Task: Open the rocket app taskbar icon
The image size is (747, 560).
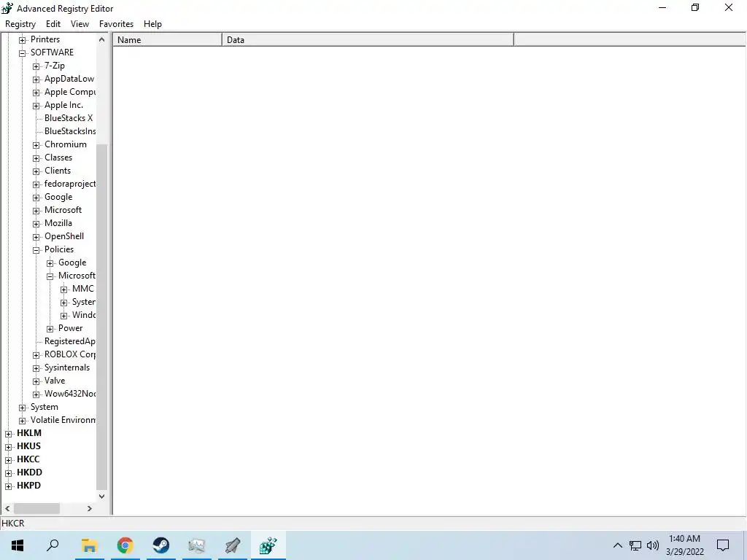Action: pos(233,545)
